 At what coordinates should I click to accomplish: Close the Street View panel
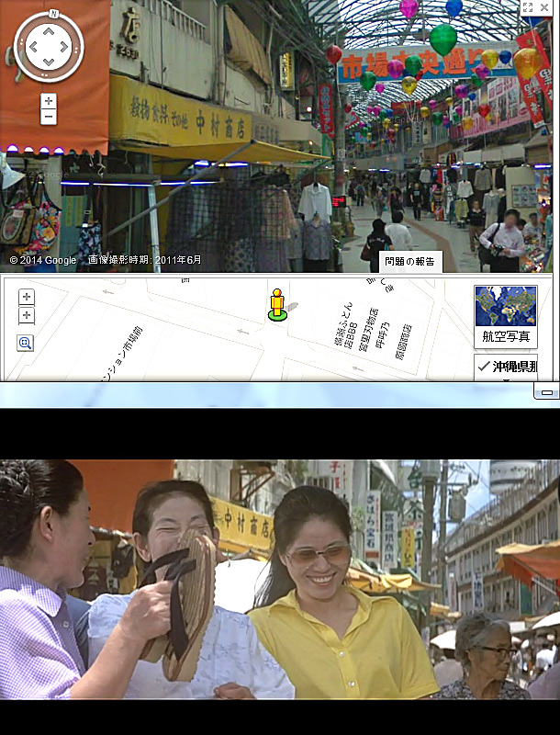tap(544, 7)
